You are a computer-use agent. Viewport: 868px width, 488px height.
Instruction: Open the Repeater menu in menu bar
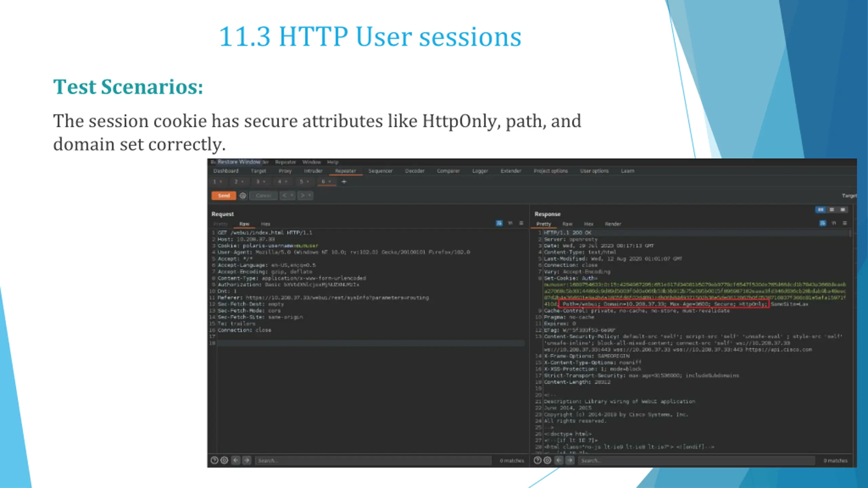click(285, 162)
